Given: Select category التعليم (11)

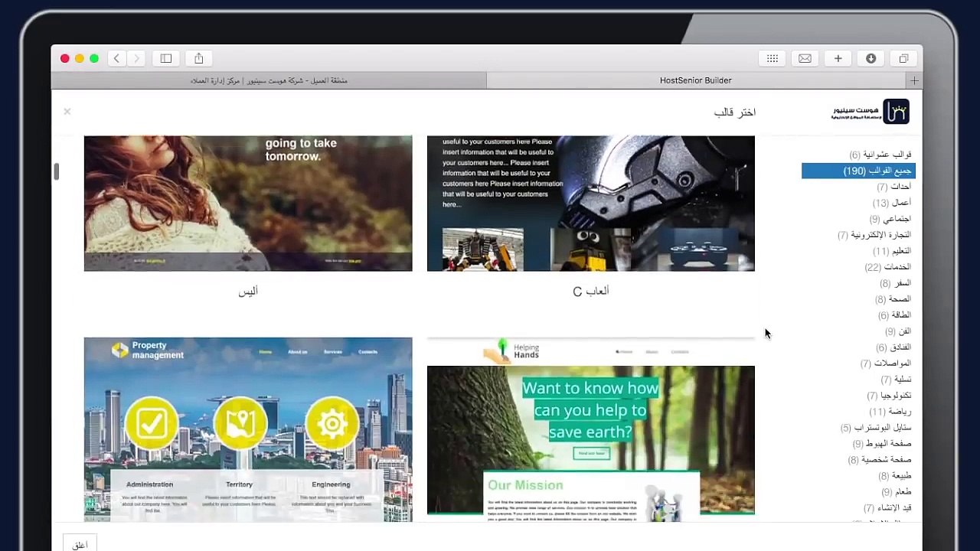Looking at the screenshot, I should point(892,251).
